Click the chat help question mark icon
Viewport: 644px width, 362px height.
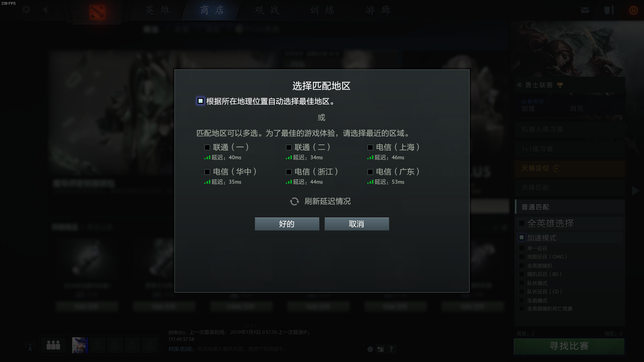click(x=391, y=349)
